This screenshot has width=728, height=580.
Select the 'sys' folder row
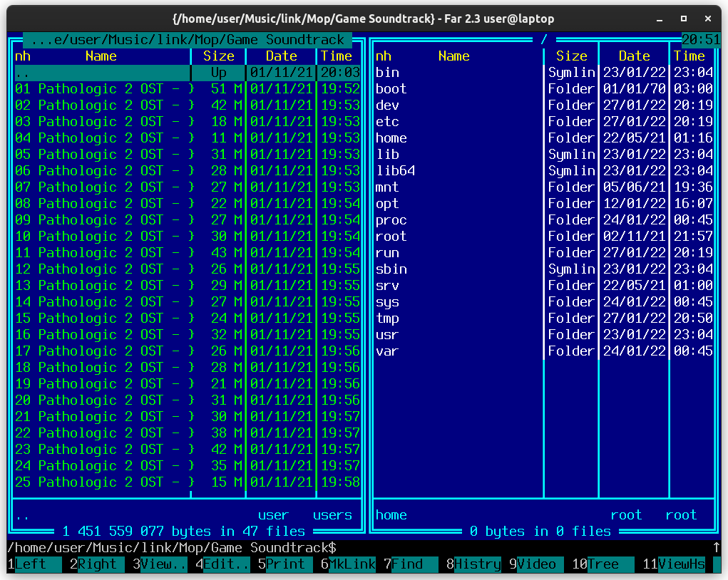[544, 302]
